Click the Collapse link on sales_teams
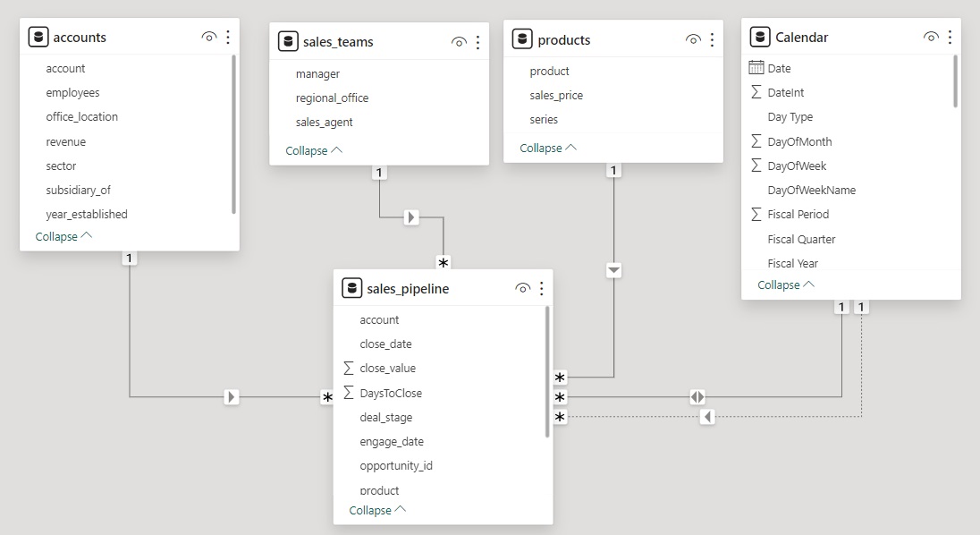Viewport: 980px width, 535px height. 313,150
